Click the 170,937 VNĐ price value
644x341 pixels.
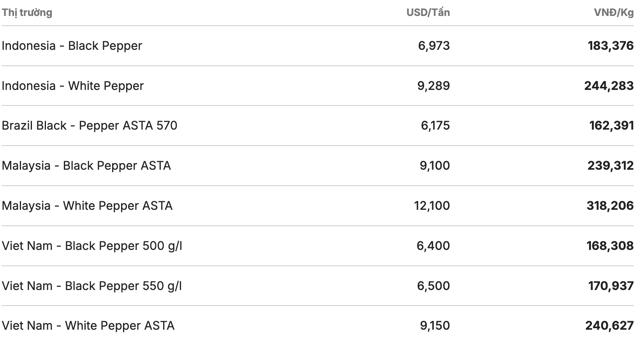point(611,286)
